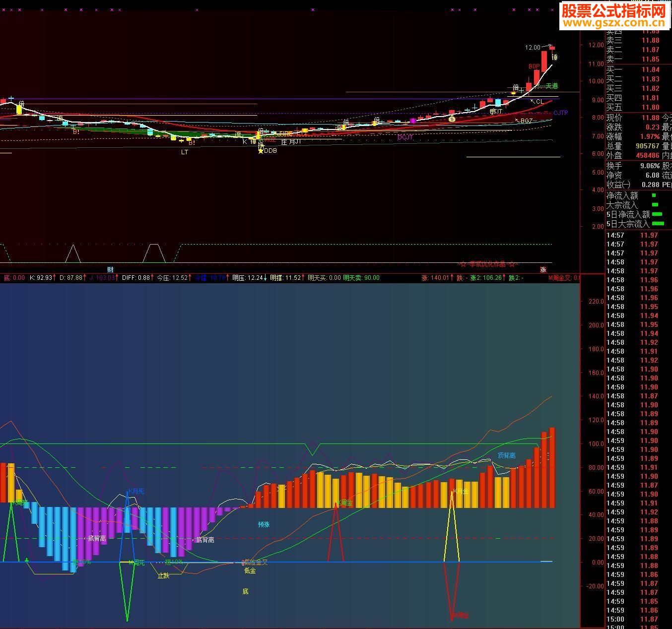Click the 明压: 12.24 readout
Image resolution: width=672 pixels, height=629 pixels.
coord(250,278)
